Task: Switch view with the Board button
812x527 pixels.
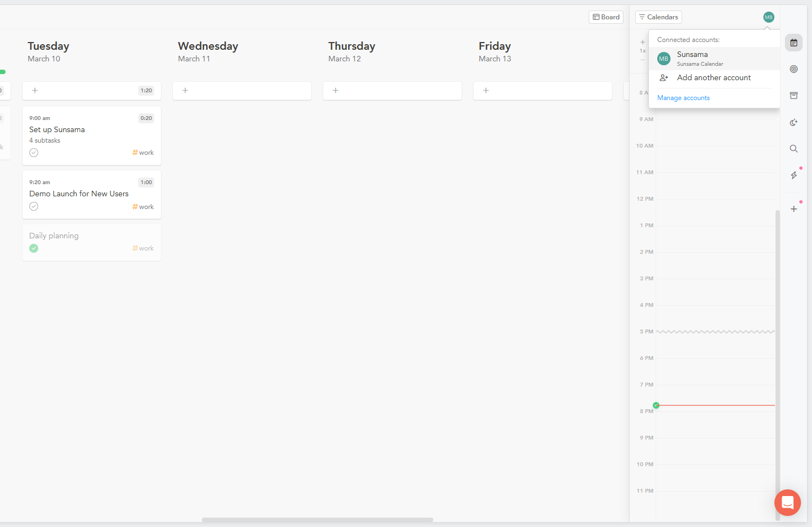Action: 606,17
